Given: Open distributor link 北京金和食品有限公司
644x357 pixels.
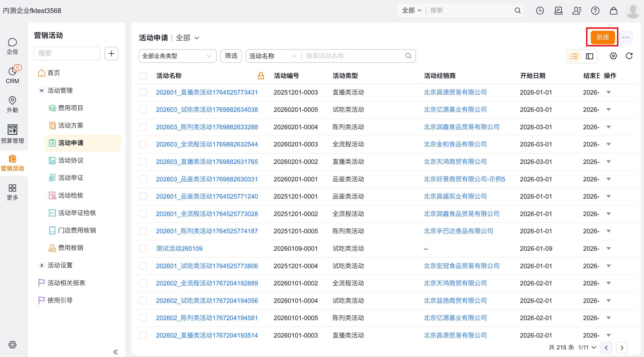Looking at the screenshot, I should point(455,144).
